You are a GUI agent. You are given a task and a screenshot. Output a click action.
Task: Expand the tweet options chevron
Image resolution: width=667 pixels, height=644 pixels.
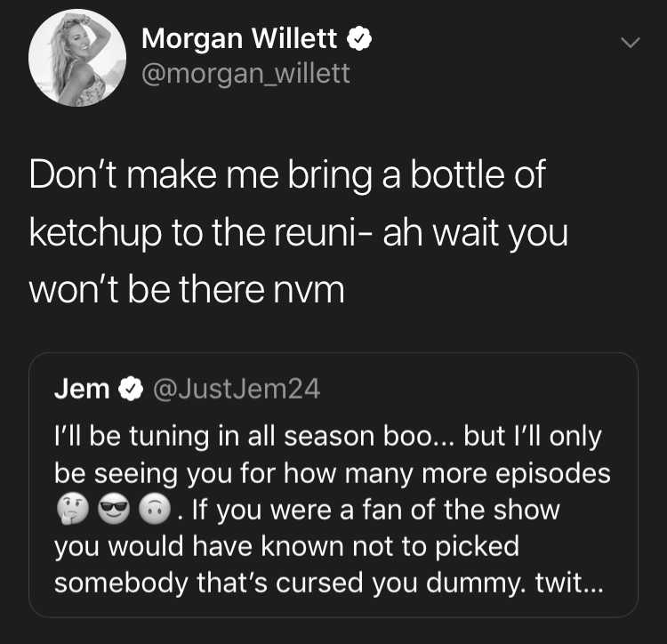tap(630, 43)
